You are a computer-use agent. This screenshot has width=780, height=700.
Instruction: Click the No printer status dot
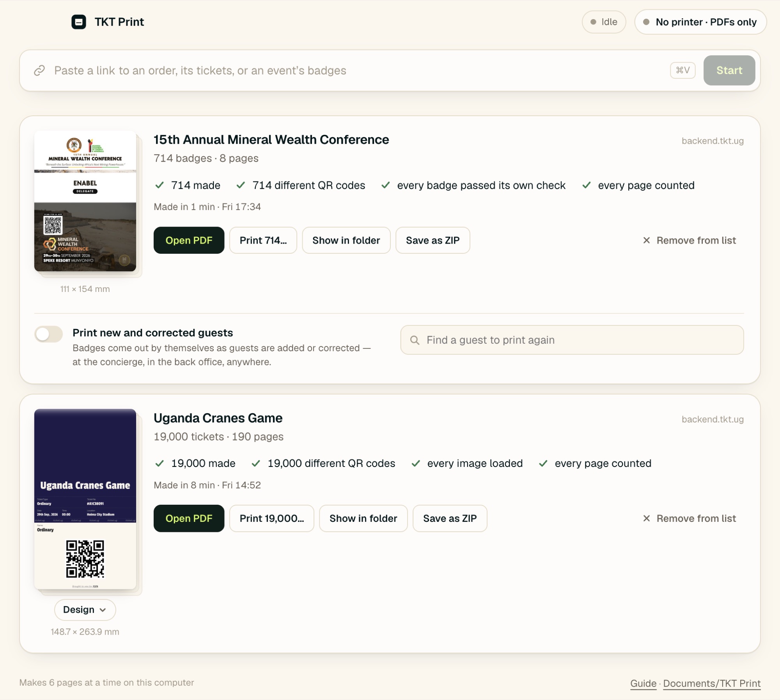pyautogui.click(x=646, y=22)
